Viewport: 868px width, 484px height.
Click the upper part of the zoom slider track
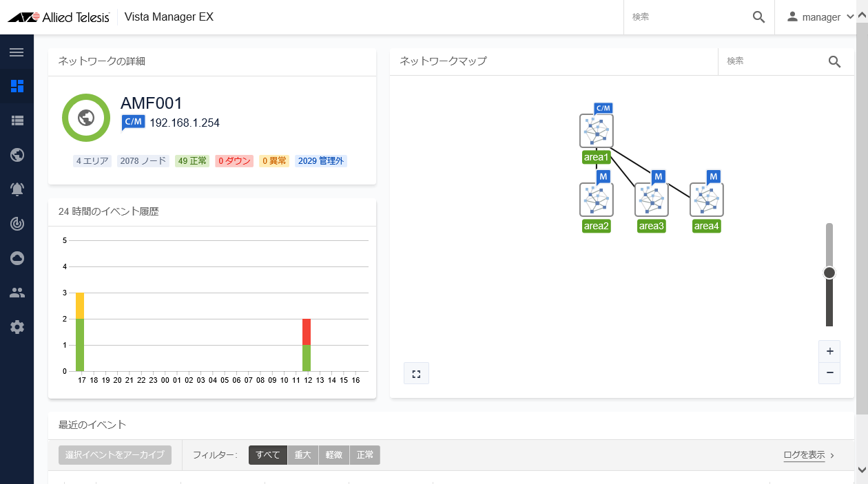pyautogui.click(x=829, y=244)
